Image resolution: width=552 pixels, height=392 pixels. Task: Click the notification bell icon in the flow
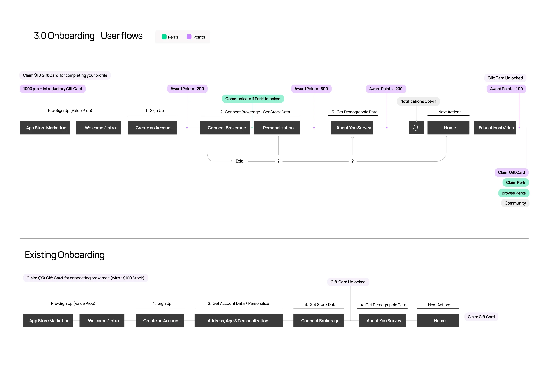(x=416, y=127)
